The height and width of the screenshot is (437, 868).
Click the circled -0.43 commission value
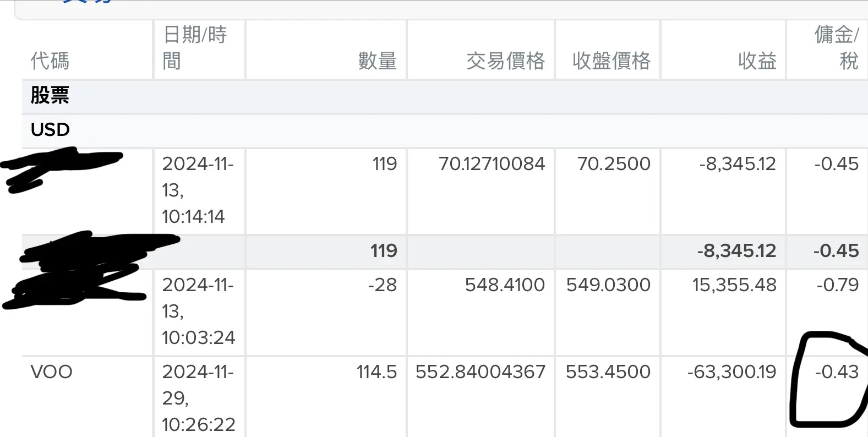[x=837, y=372]
